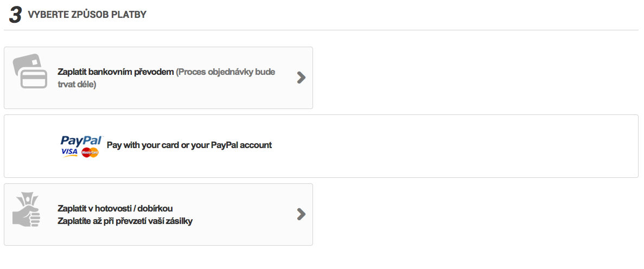Image resolution: width=644 pixels, height=269 pixels.
Task: Expand bank transfer option via its chevron
Action: (301, 78)
